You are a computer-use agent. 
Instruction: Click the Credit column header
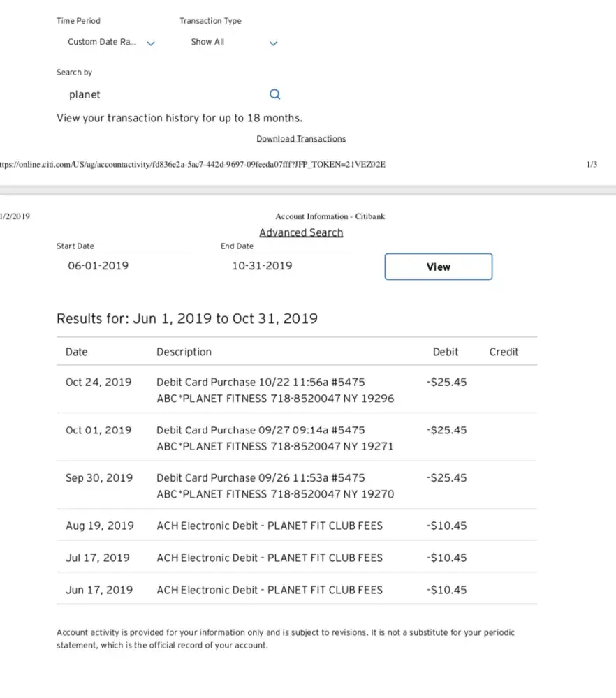point(504,352)
